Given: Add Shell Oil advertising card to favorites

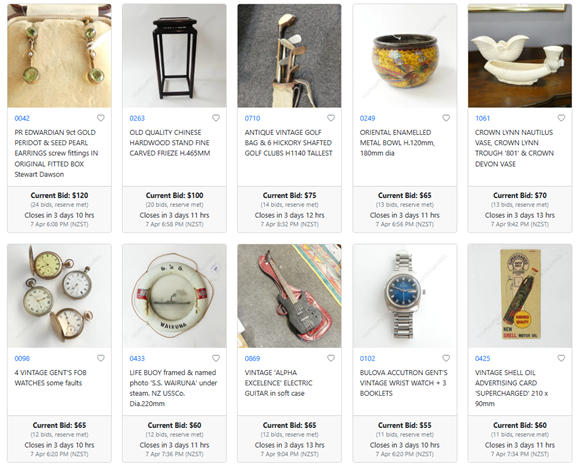Looking at the screenshot, I should tap(561, 358).
